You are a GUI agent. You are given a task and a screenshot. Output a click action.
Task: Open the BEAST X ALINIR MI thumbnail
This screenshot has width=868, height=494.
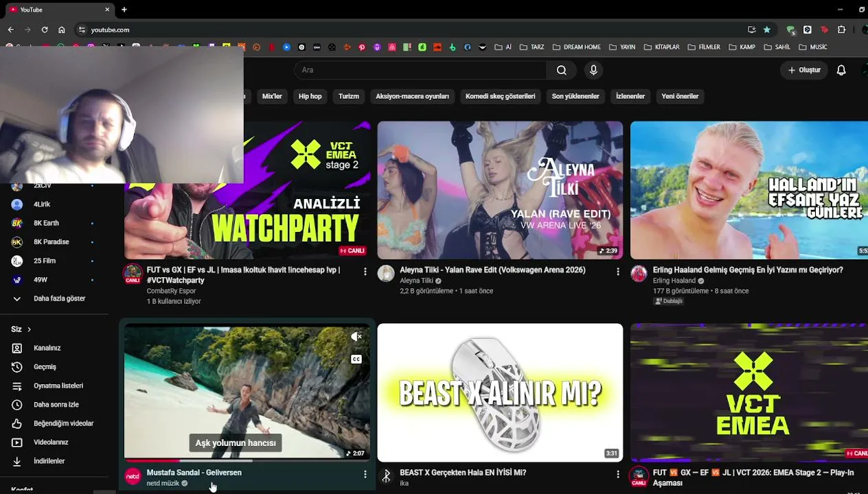click(500, 392)
